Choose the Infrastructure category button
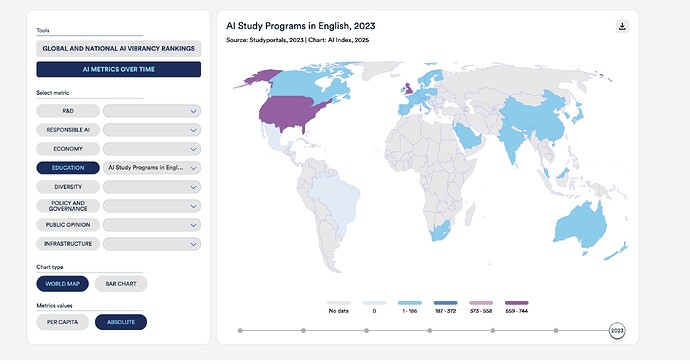The width and height of the screenshot is (690, 364). (68, 244)
